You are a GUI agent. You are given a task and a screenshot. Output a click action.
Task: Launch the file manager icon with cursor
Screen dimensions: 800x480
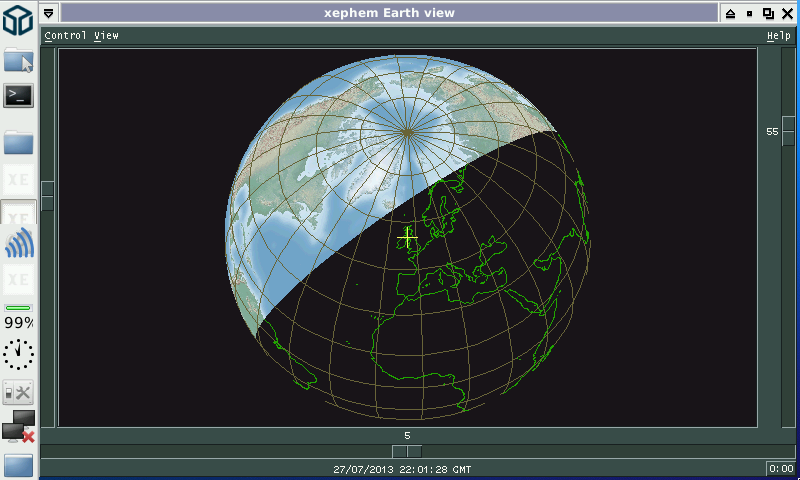pos(19,61)
